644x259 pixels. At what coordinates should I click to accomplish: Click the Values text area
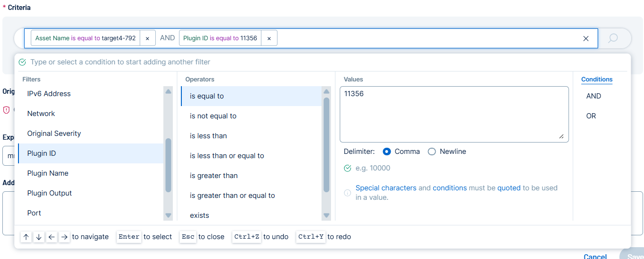click(454, 114)
